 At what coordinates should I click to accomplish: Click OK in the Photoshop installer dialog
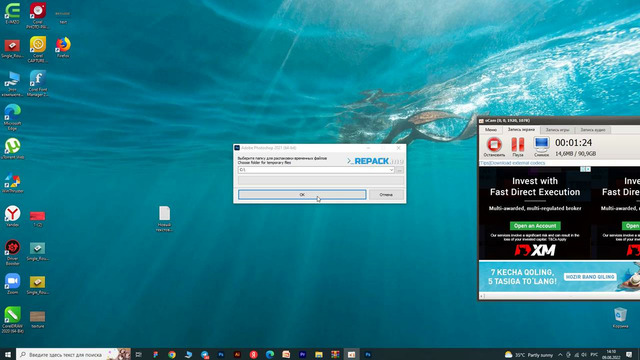pos(302,195)
